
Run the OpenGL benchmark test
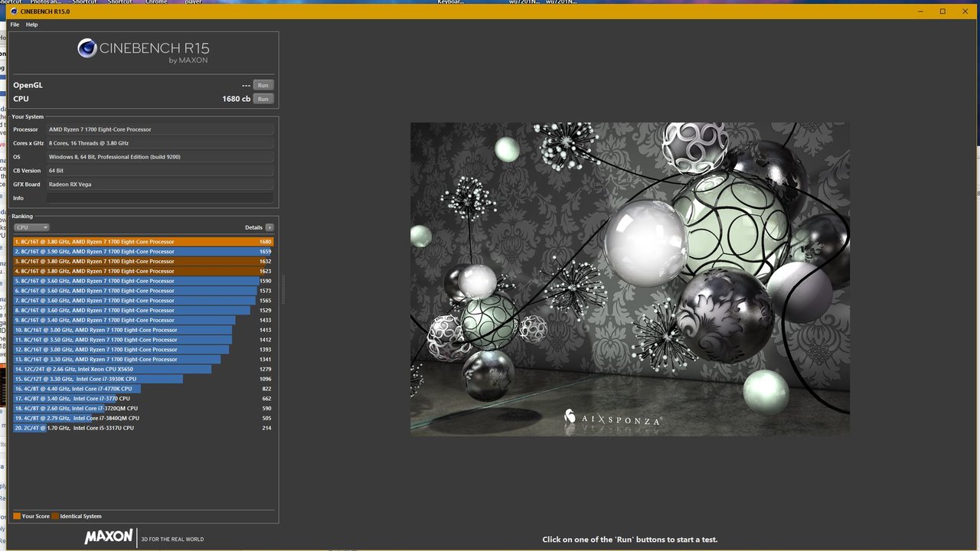point(263,85)
